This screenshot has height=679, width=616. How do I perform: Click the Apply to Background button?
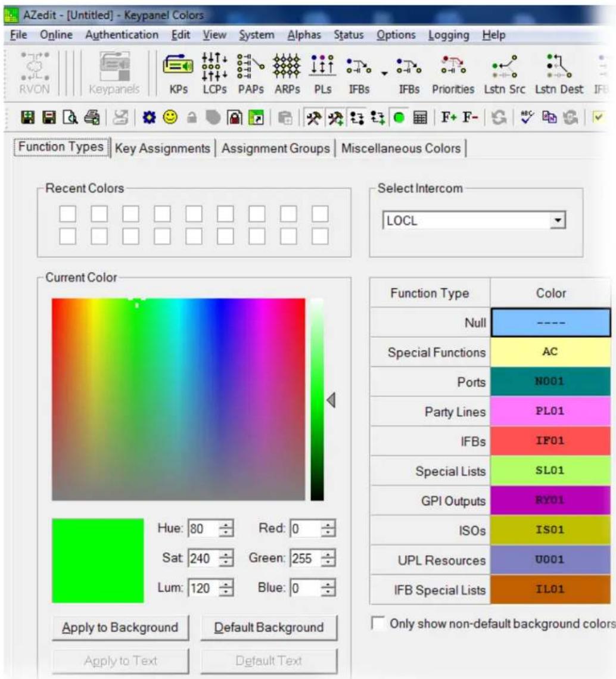(x=120, y=627)
